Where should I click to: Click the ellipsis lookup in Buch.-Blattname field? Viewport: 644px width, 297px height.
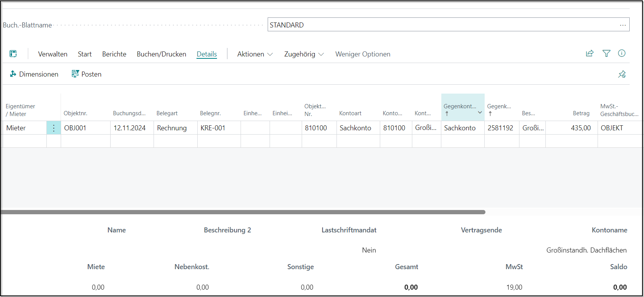(x=622, y=25)
